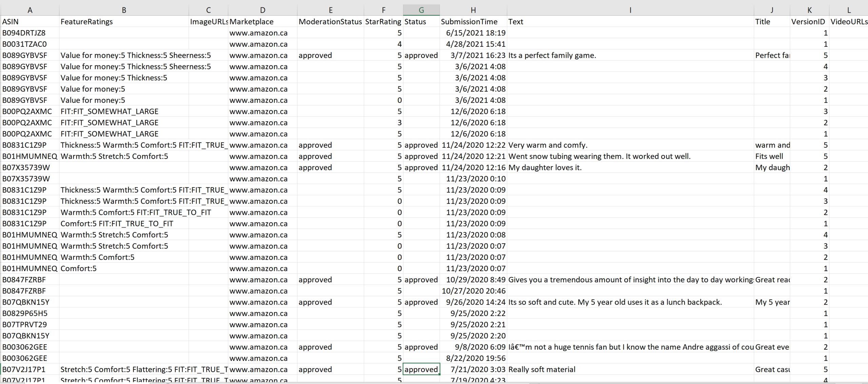Select cell with 10/29/2020 8:49
This screenshot has height=384, width=868.
[473, 280]
